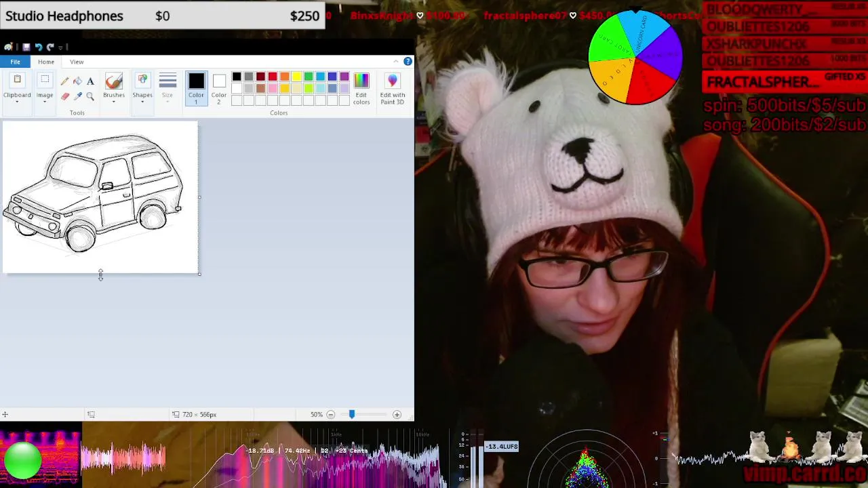This screenshot has height=488, width=868.
Task: Click the Edit with Paint 3D icon
Action: click(393, 81)
